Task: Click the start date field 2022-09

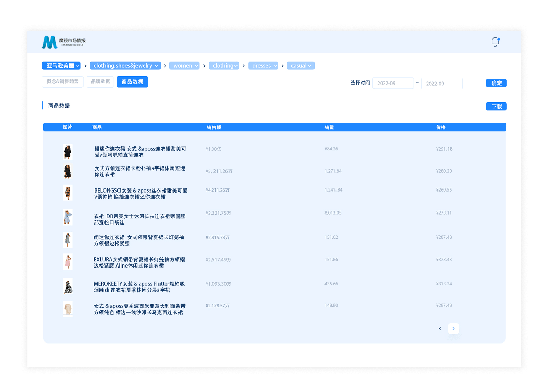Action: pyautogui.click(x=393, y=83)
